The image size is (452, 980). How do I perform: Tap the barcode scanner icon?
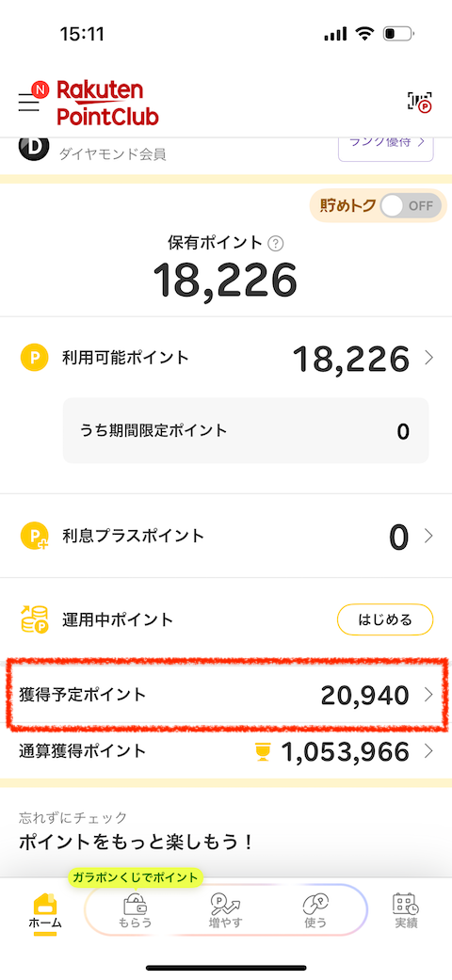click(419, 102)
